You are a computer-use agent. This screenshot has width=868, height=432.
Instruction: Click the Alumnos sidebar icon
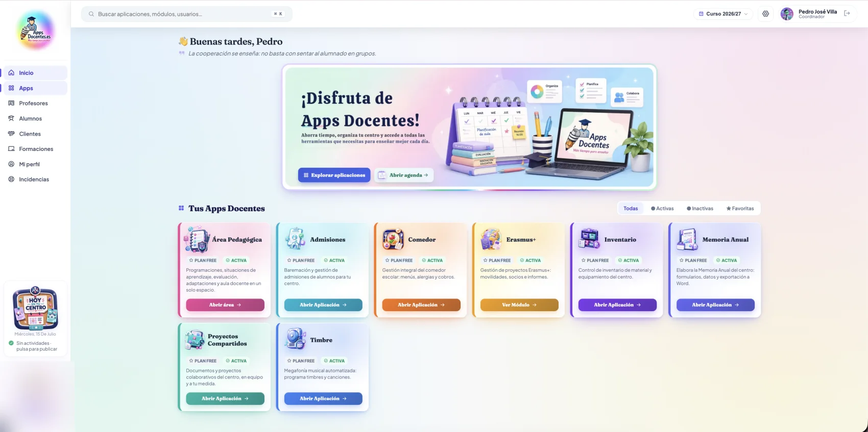pyautogui.click(x=11, y=118)
